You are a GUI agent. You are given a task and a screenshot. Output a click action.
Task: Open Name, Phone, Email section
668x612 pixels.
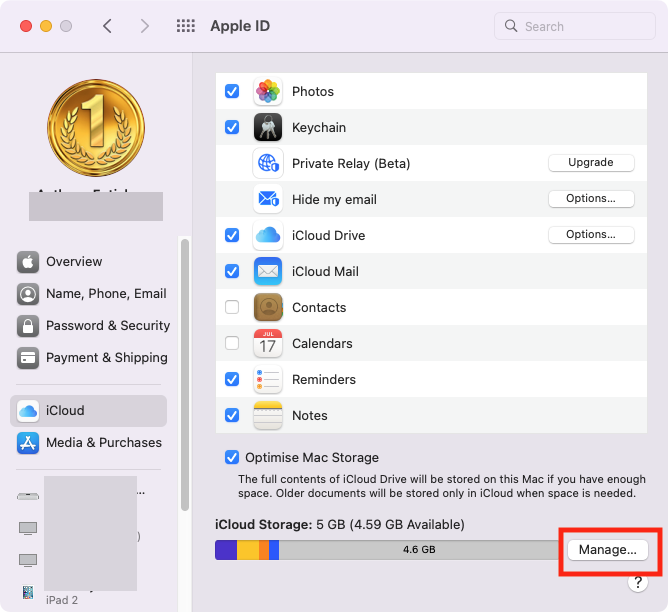[89, 293]
